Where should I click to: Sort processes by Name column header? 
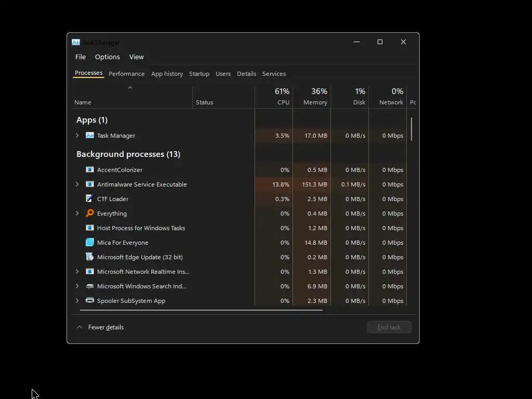pyautogui.click(x=131, y=97)
